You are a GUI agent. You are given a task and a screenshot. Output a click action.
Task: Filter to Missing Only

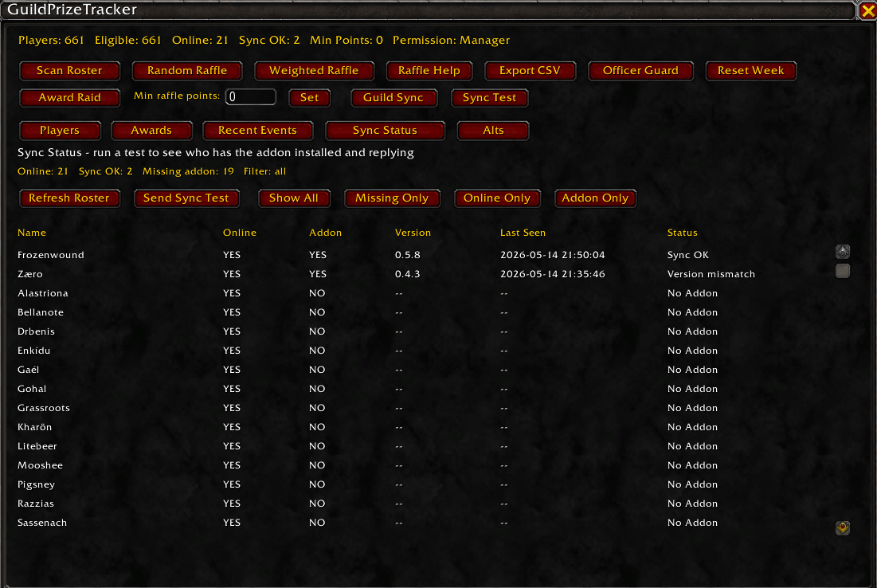(x=392, y=198)
